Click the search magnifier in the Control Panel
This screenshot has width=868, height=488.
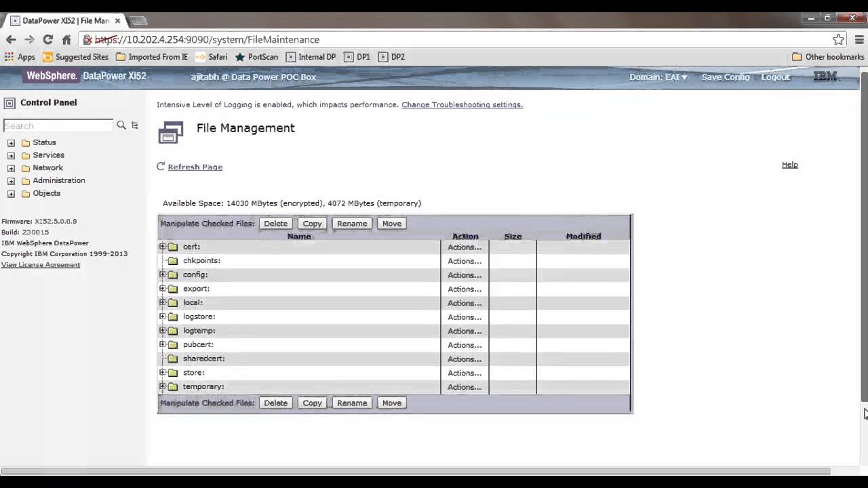point(121,125)
